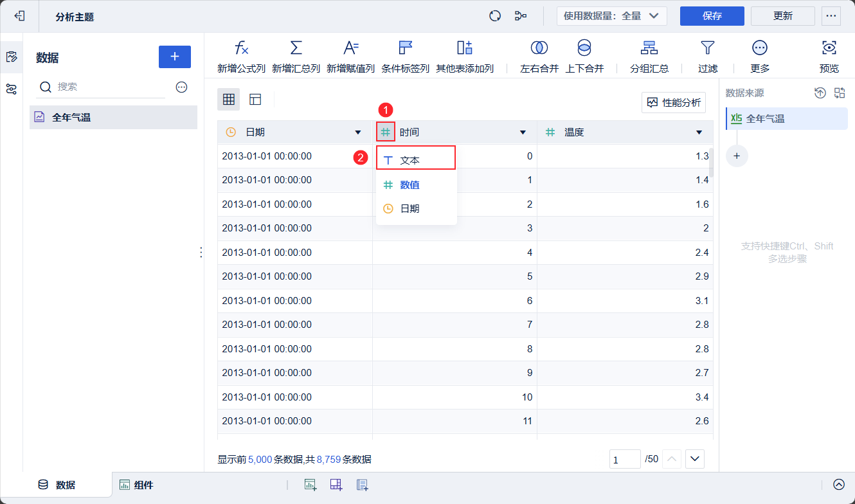This screenshot has height=504, width=855.
Task: Click the # type icon of 温度 column
Action: (550, 132)
